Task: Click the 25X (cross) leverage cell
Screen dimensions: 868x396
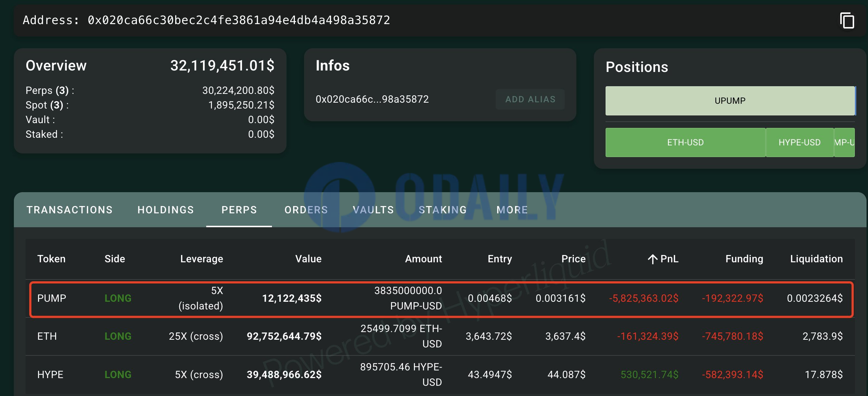Action: tap(196, 336)
